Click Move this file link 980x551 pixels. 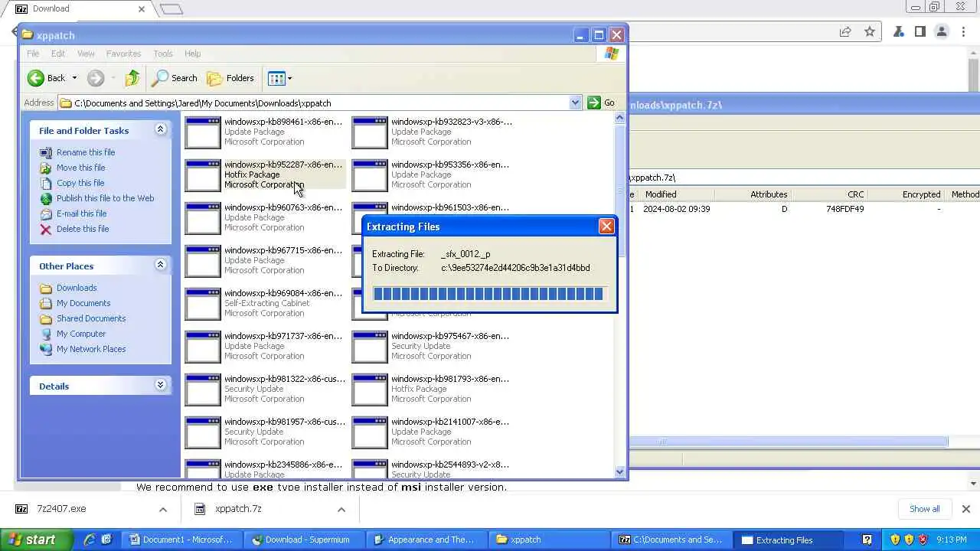point(80,168)
